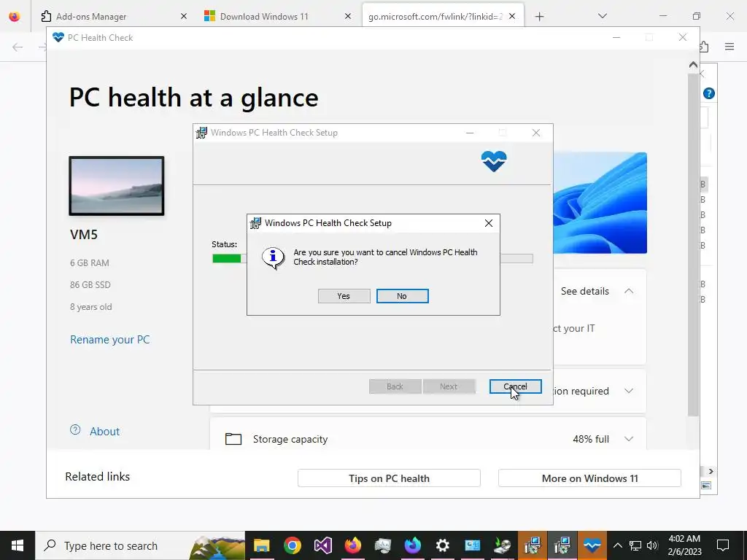
Task: Open File Explorer from the taskbar
Action: (262, 545)
